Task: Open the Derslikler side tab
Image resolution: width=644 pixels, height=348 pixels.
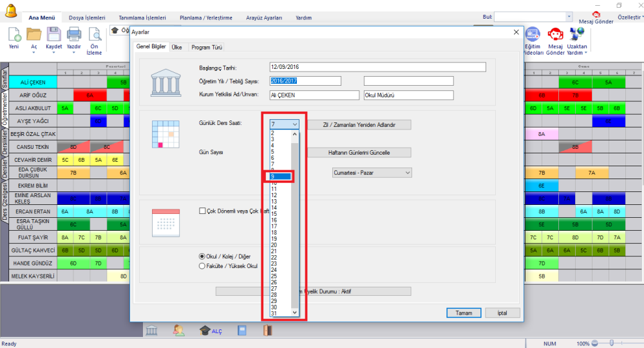Action: pos(5,142)
